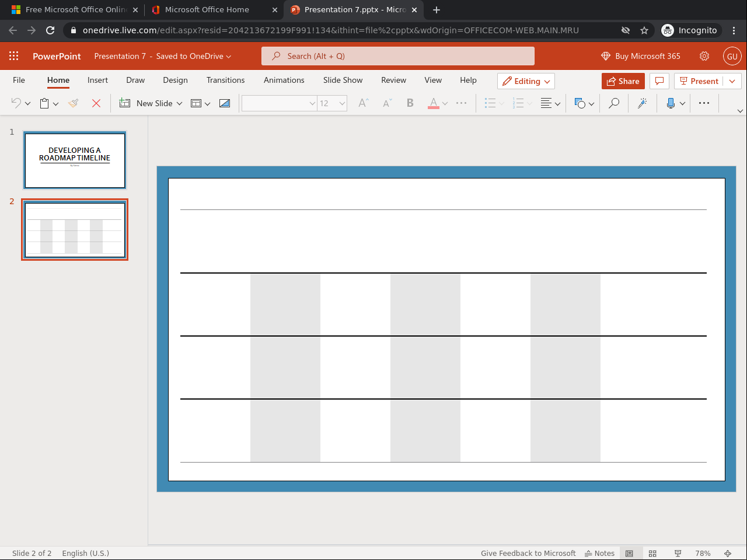The image size is (747, 560).
Task: Click the red Delete X icon
Action: click(96, 103)
